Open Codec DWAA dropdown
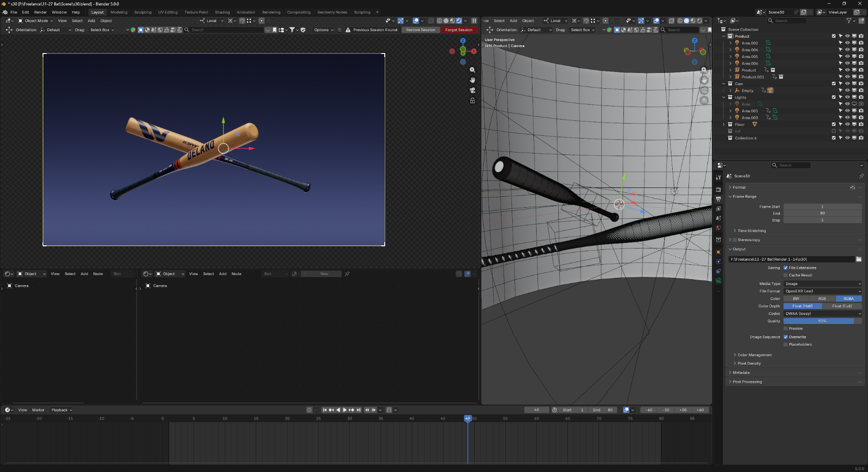 (x=822, y=314)
